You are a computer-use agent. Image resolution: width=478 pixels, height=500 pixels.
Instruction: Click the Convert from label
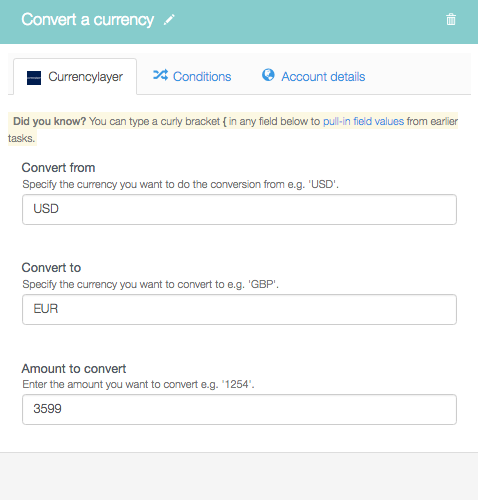click(x=58, y=168)
